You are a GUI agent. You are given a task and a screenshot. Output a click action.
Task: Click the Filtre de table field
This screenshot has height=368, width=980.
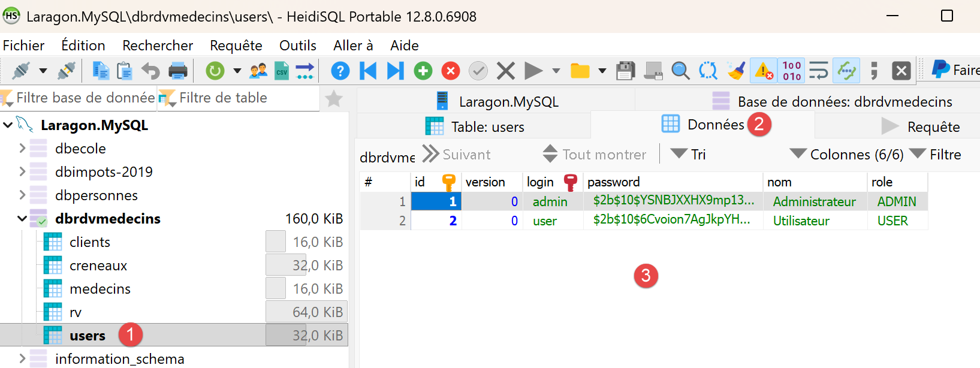pos(238,98)
